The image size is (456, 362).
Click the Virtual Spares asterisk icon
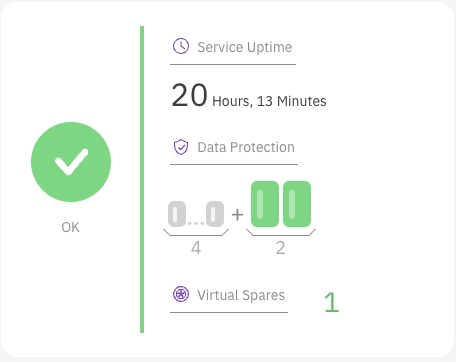pyautogui.click(x=181, y=294)
